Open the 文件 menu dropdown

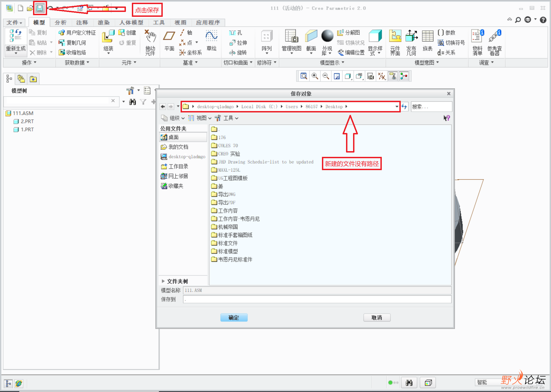click(x=14, y=22)
